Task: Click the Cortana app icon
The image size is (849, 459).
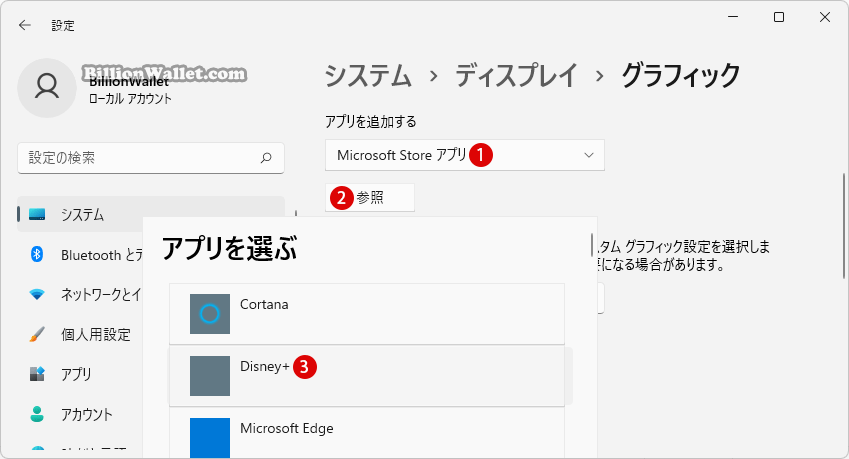Action: click(210, 314)
